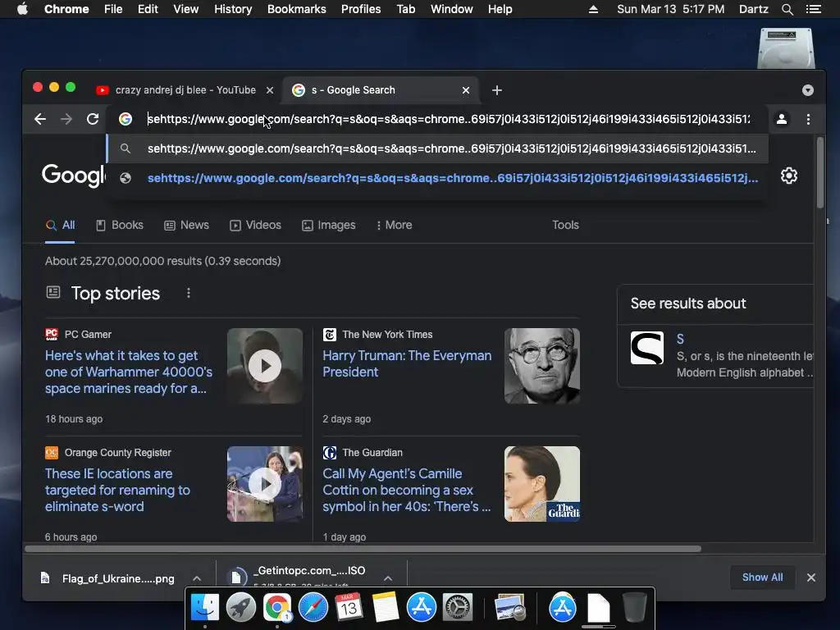
Task: Click the S letter image in results panel
Action: [x=646, y=348]
